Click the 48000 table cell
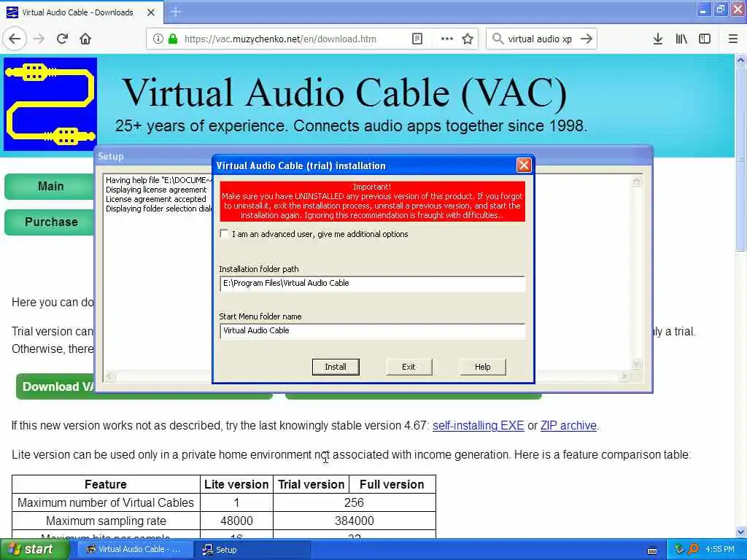 pyautogui.click(x=236, y=521)
